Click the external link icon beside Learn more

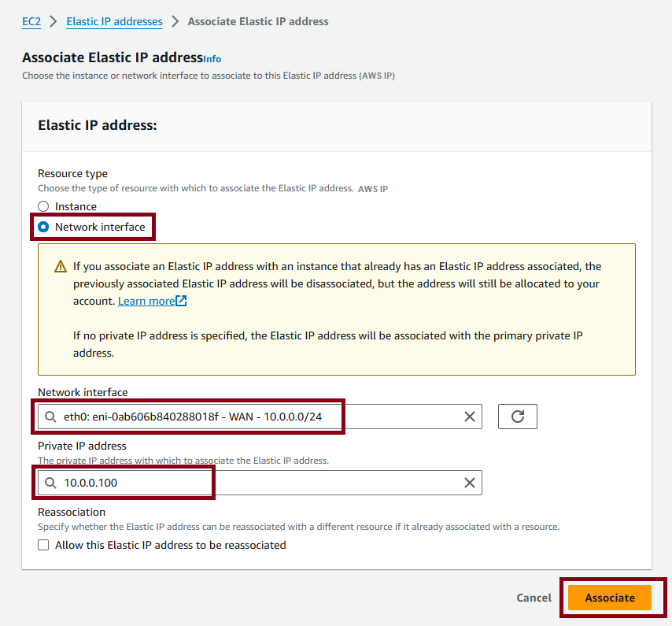181,301
